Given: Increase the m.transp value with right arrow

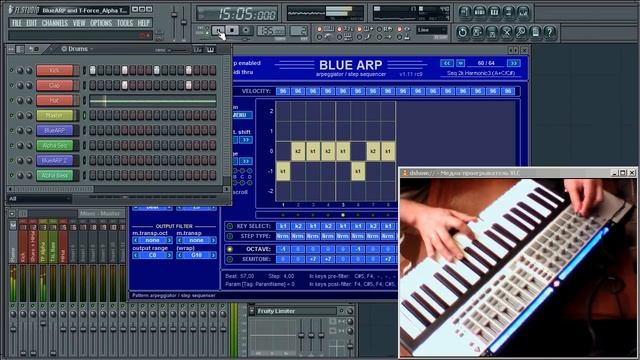Looking at the screenshot, I should pyautogui.click(x=213, y=240).
